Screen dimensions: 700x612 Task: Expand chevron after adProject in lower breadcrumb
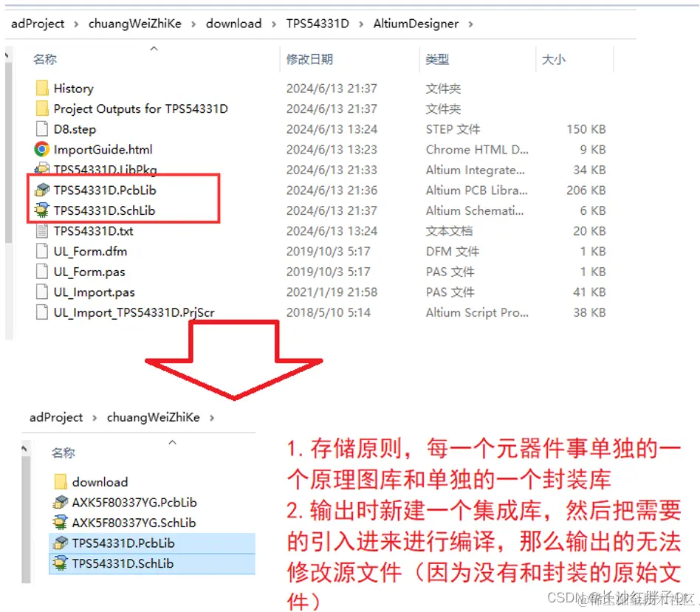(x=95, y=418)
